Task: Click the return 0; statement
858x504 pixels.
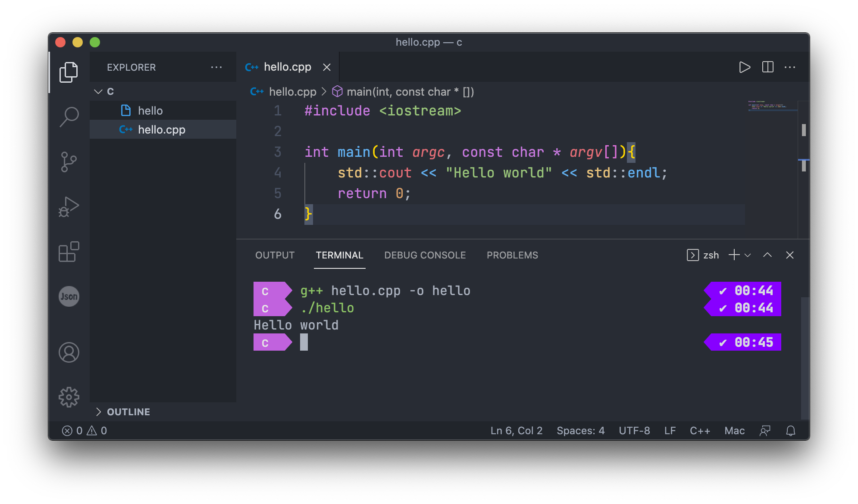Action: pyautogui.click(x=374, y=193)
